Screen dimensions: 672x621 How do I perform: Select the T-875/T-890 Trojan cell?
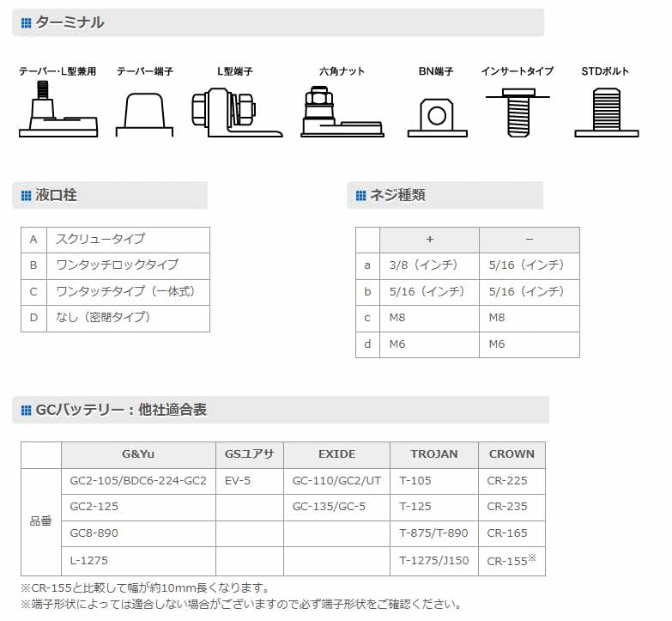(433, 533)
